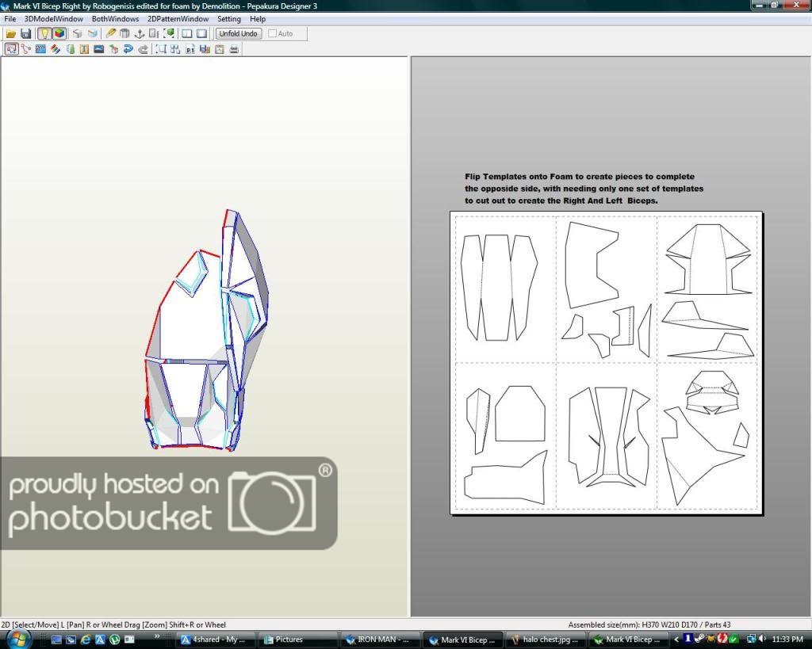Click the 'Assembled size(mm)' status bar text
Screen dimensions: 812x649
pyautogui.click(x=649, y=624)
